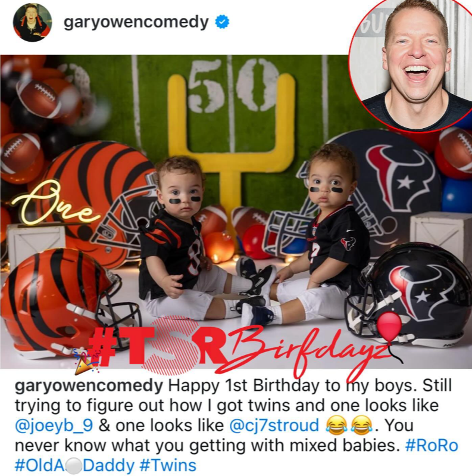Open the garyowencomedy profile picture
The image size is (472, 476).
33,23
